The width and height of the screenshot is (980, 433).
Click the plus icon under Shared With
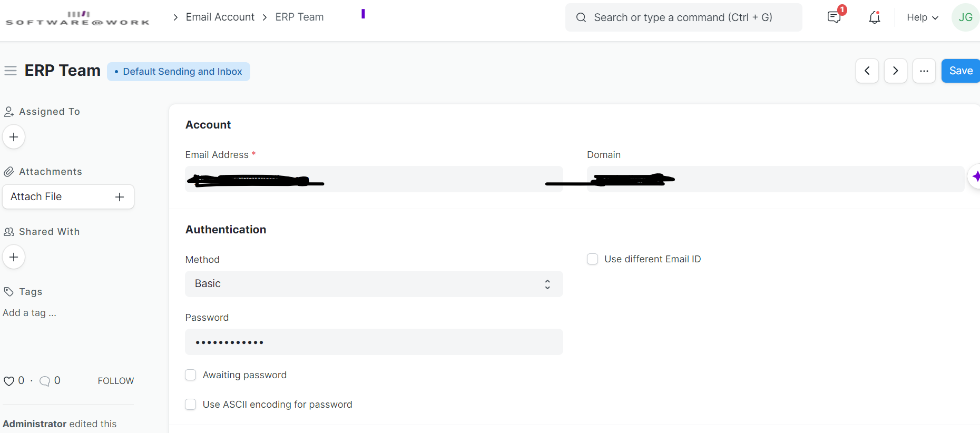[13, 257]
